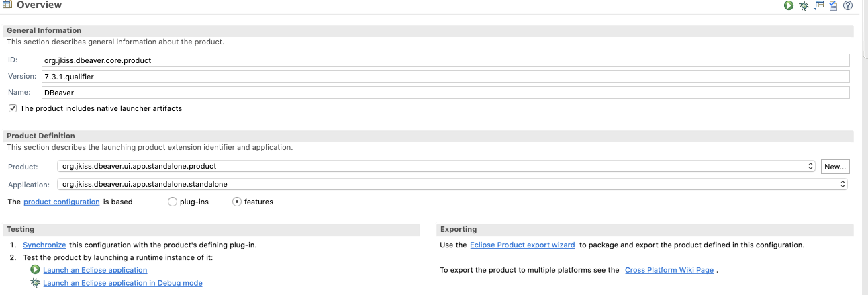Viewport: 868px width, 295px height.
Task: Open the Cross Platform Wiki Page link
Action: tap(669, 270)
